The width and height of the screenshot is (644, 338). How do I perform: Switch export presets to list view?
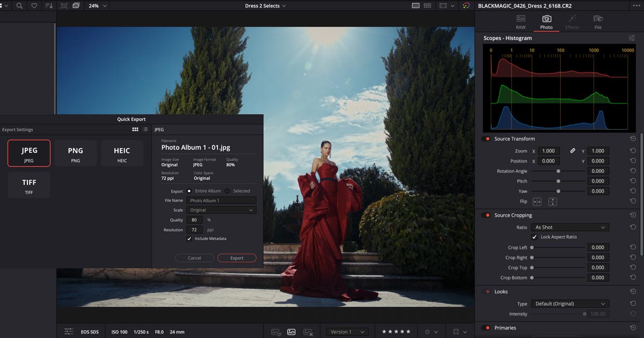pyautogui.click(x=145, y=129)
